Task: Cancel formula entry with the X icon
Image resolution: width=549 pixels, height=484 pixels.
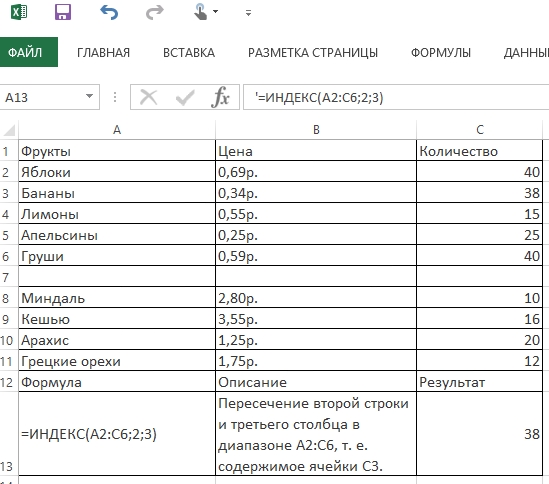Action: point(148,97)
